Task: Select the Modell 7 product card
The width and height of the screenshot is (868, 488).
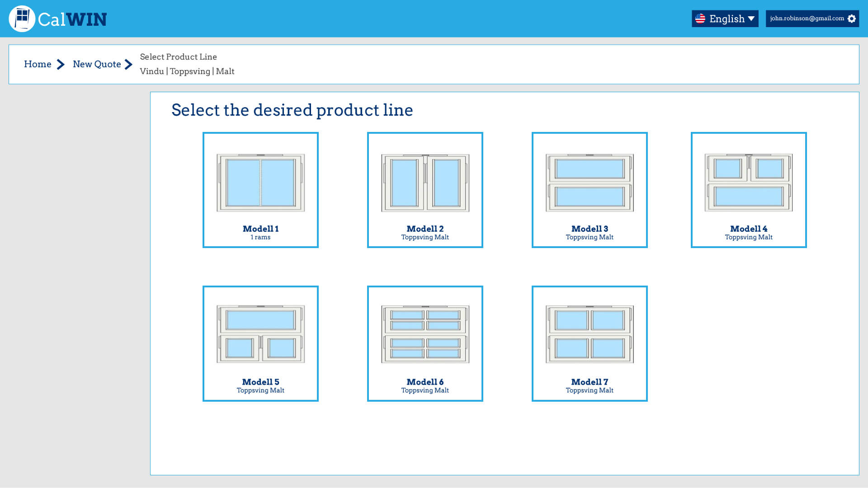Action: pyautogui.click(x=589, y=343)
